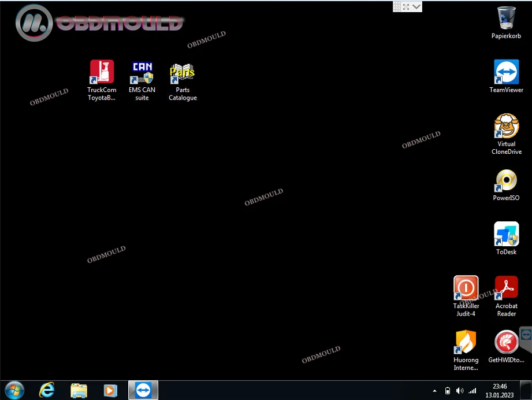Image resolution: width=532 pixels, height=400 pixels.
Task: Launch PowerISO desktop shortcut
Action: pyautogui.click(x=506, y=181)
